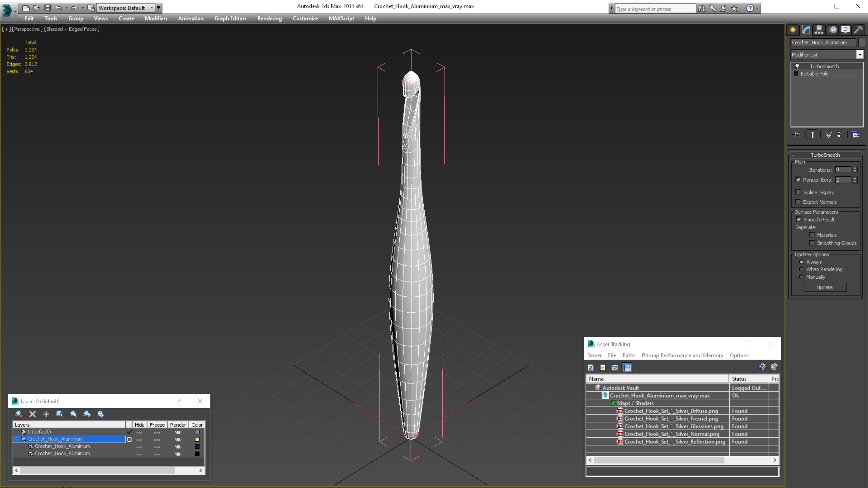Open Undo history dropdown arrow
Viewport: 868px width, 488px height.
tap(66, 8)
